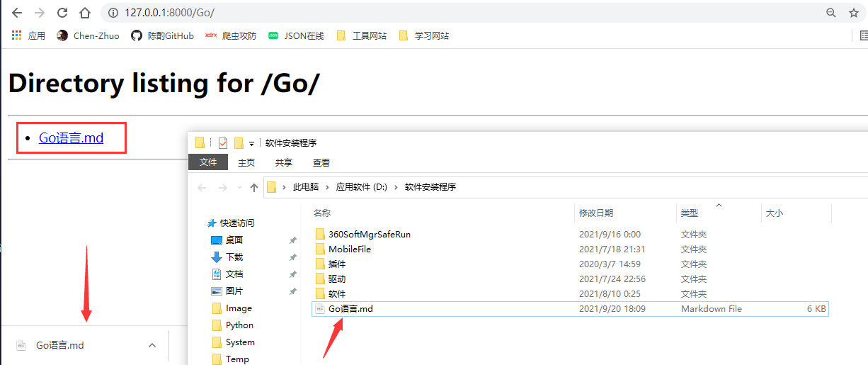Switch to 查看 ribbon tab
The image size is (868, 365).
(321, 162)
